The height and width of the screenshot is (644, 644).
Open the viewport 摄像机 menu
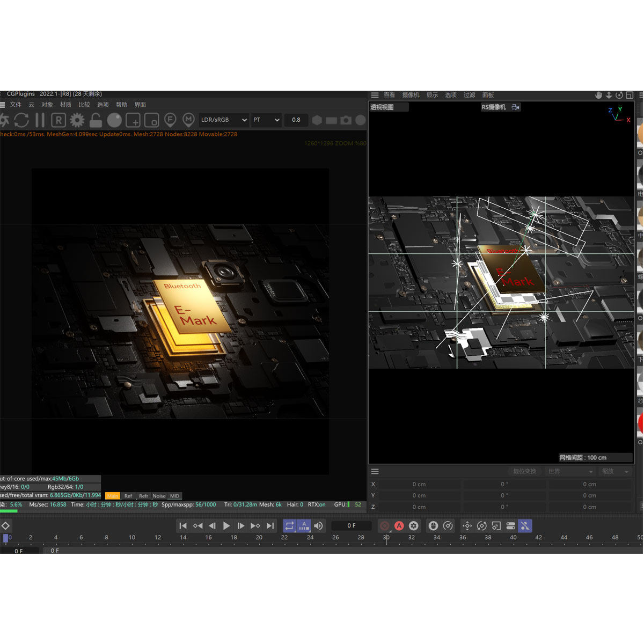tap(411, 95)
